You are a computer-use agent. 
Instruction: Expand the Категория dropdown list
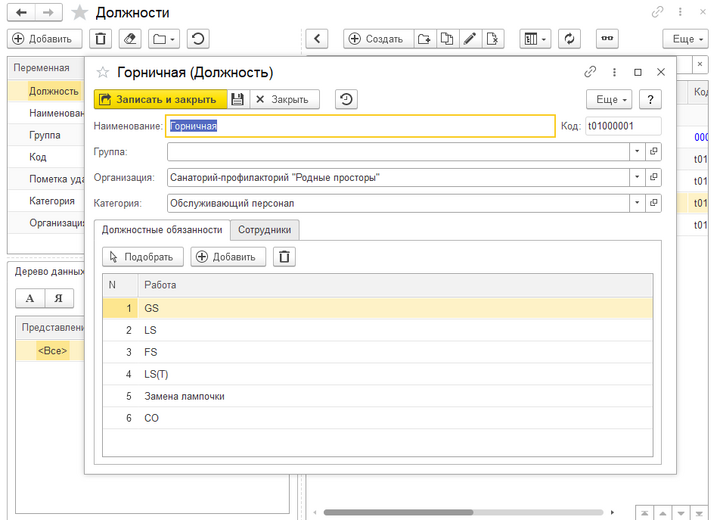tap(636, 203)
